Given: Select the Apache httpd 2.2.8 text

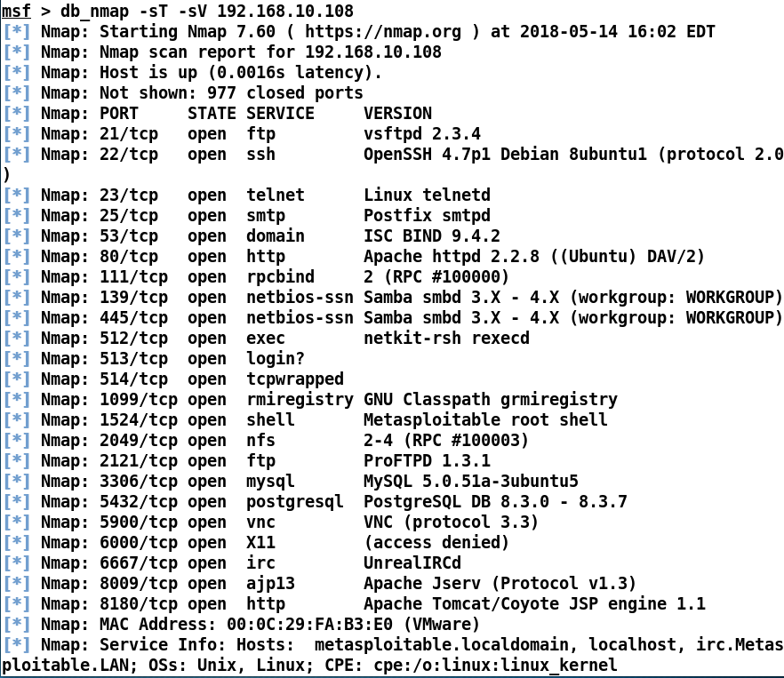Looking at the screenshot, I should pos(451,257).
